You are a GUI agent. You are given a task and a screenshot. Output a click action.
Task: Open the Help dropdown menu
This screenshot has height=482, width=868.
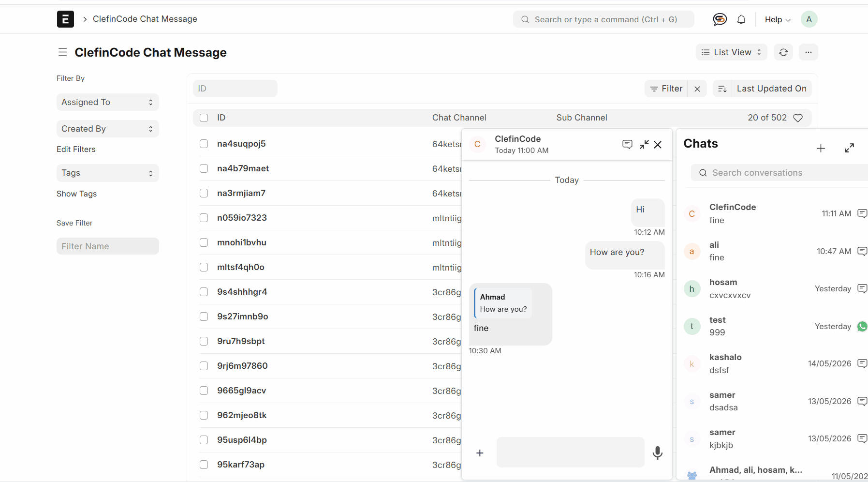tap(778, 19)
